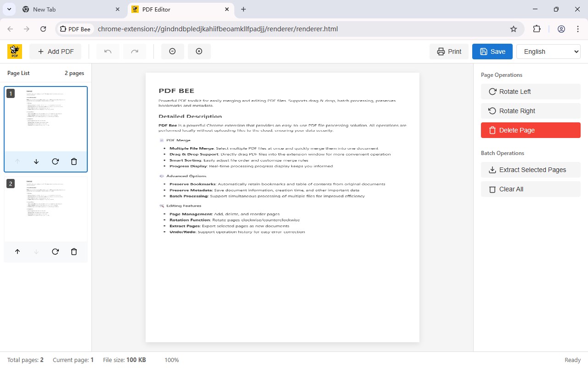Open the tab search dropdown
The width and height of the screenshot is (588, 368).
click(x=9, y=9)
